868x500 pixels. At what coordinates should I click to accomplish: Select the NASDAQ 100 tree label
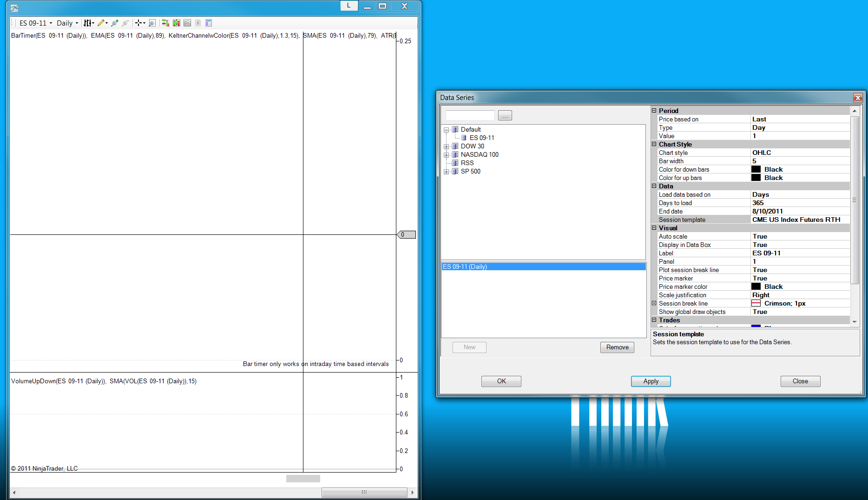[480, 154]
